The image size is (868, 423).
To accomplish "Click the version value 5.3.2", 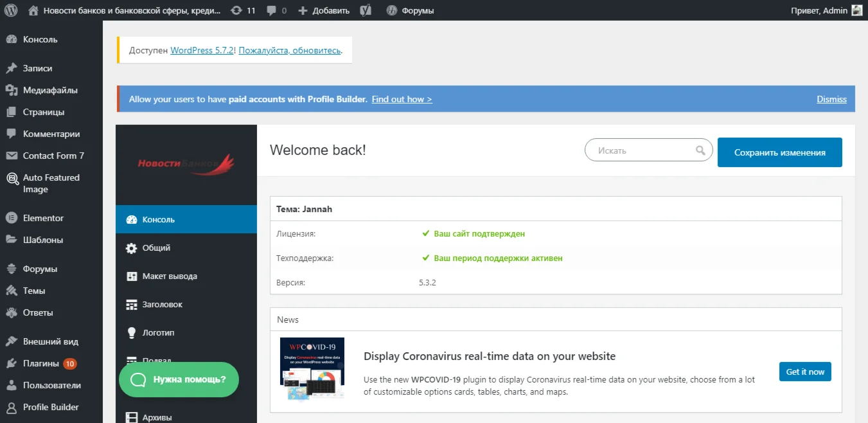I will click(x=427, y=282).
